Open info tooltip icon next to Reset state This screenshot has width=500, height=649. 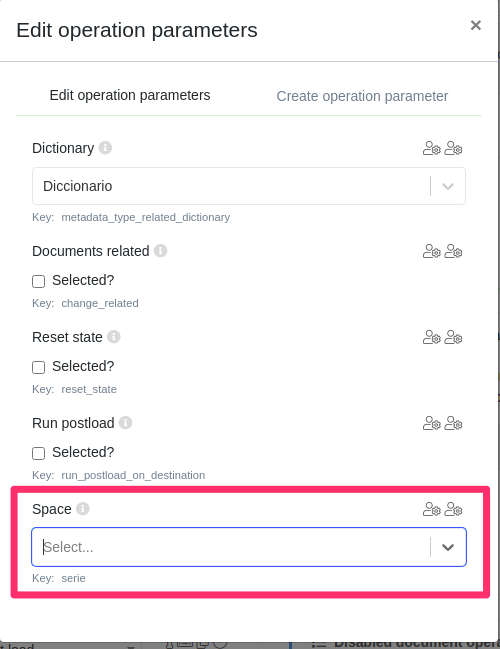(114, 337)
